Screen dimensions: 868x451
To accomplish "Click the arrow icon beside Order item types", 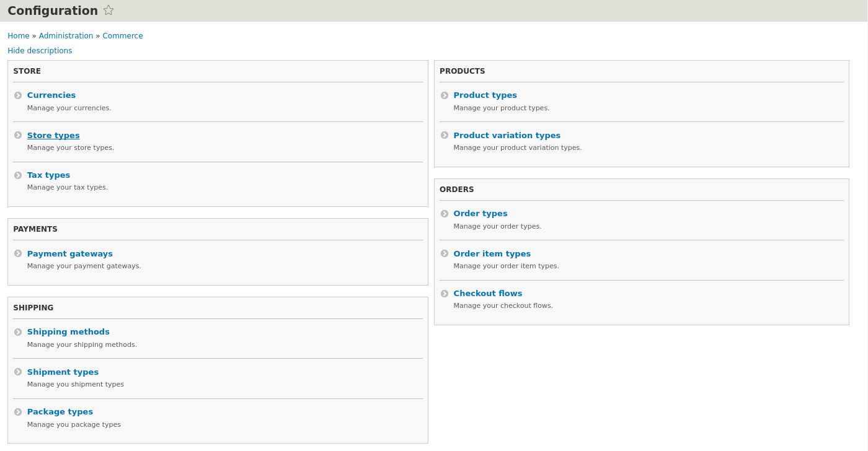I will (x=445, y=253).
